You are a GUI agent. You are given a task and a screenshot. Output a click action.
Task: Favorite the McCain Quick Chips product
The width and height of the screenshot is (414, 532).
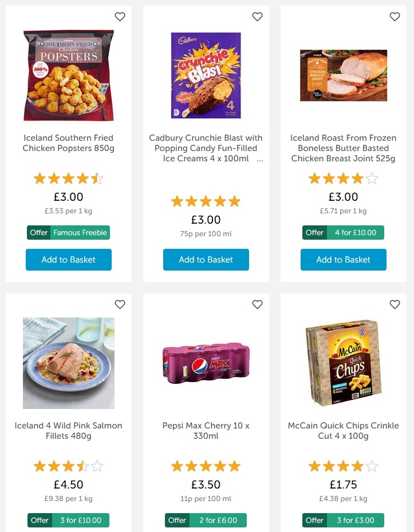pos(395,304)
